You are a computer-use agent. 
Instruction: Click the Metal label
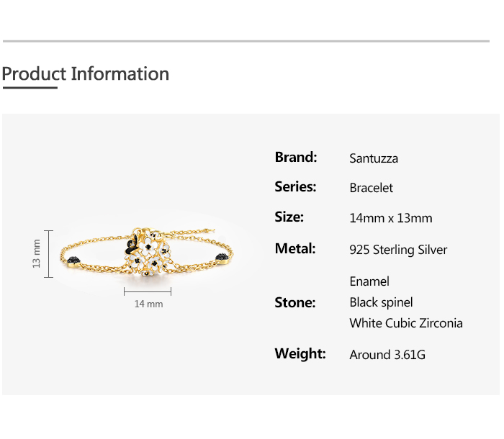295,249
